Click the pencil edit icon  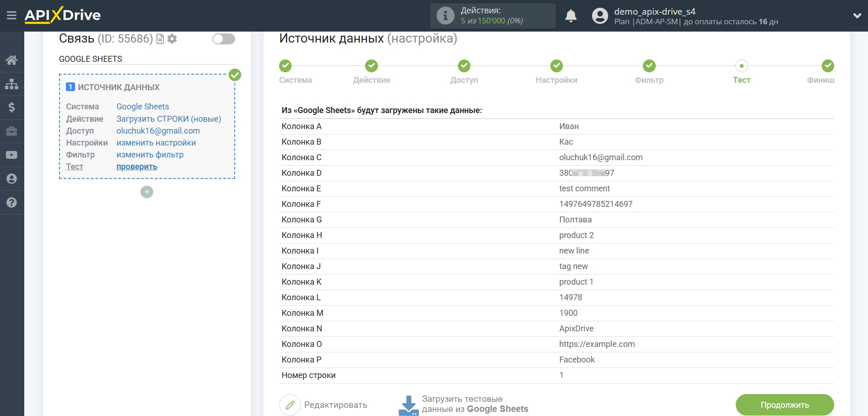(x=290, y=405)
